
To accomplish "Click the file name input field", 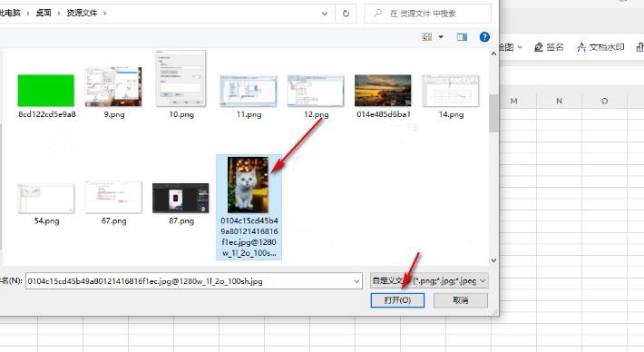I will (x=194, y=281).
